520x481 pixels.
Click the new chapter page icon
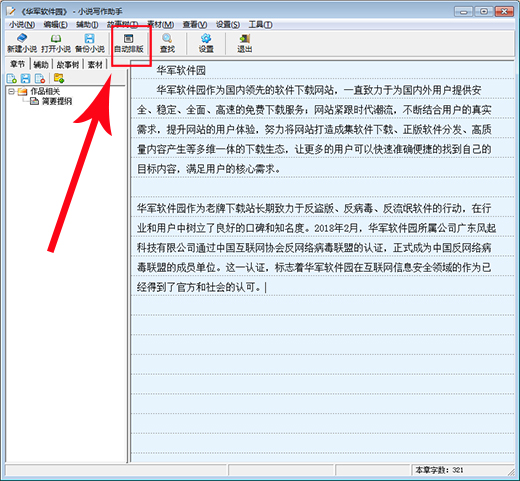tap(11, 79)
